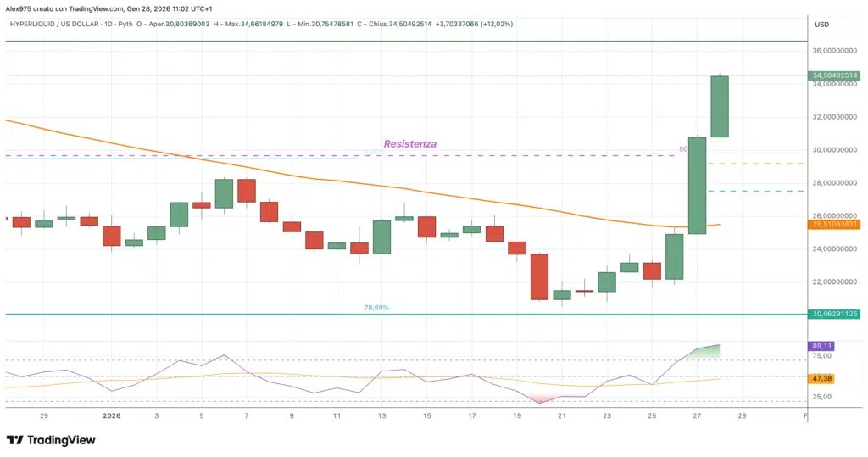Open the 1D interval in the chart header
The width and height of the screenshot is (868, 457).
pos(104,25)
